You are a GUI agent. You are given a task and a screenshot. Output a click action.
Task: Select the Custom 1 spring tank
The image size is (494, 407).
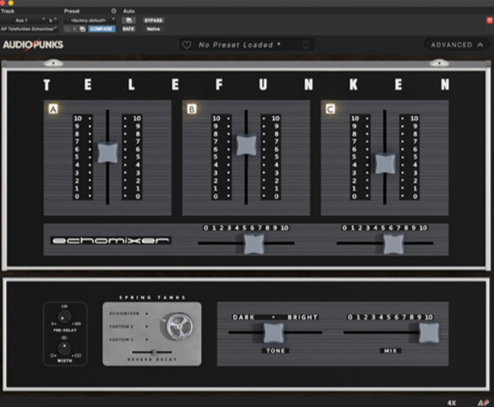129,327
